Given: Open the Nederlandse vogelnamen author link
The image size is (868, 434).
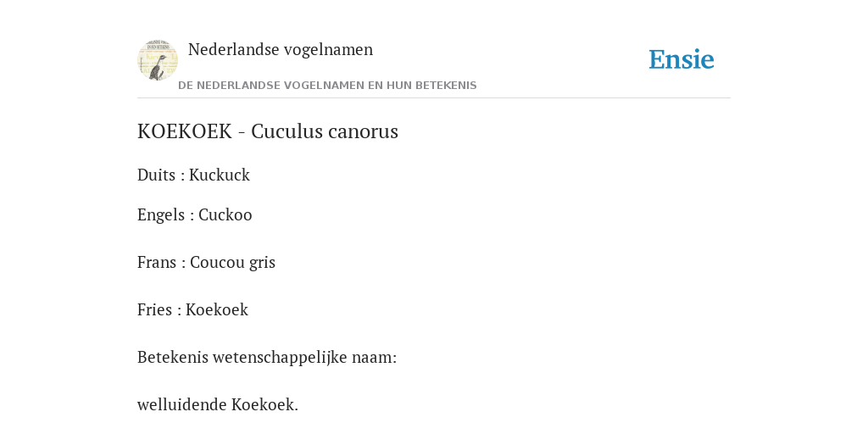Looking at the screenshot, I should coord(281,49).
